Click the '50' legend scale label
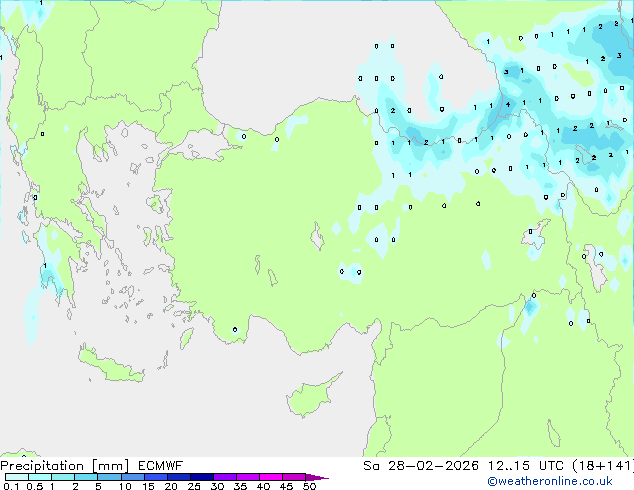This screenshot has height=490, width=634. tap(309, 486)
